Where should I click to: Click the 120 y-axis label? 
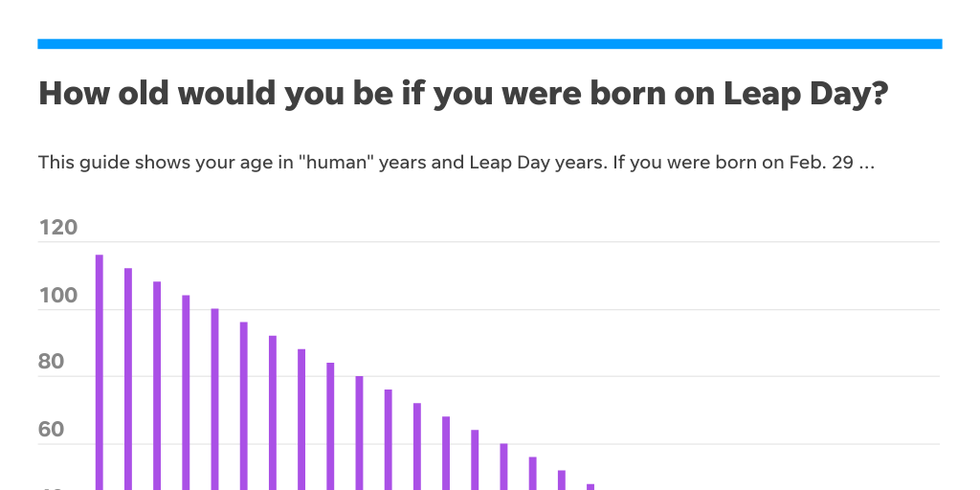pyautogui.click(x=58, y=228)
